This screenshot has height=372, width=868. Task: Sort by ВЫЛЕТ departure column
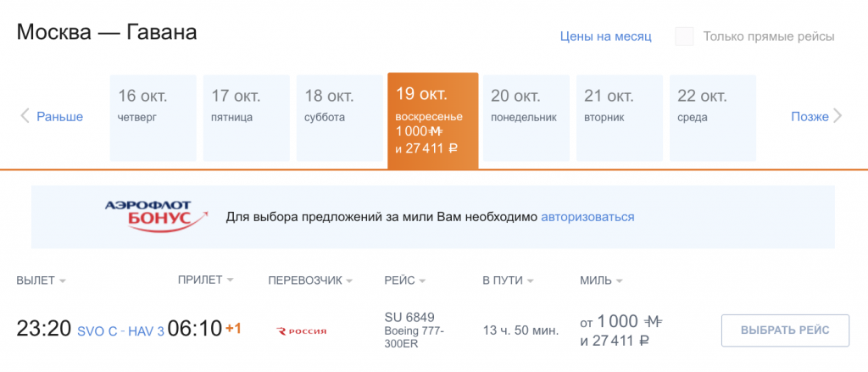(x=41, y=280)
